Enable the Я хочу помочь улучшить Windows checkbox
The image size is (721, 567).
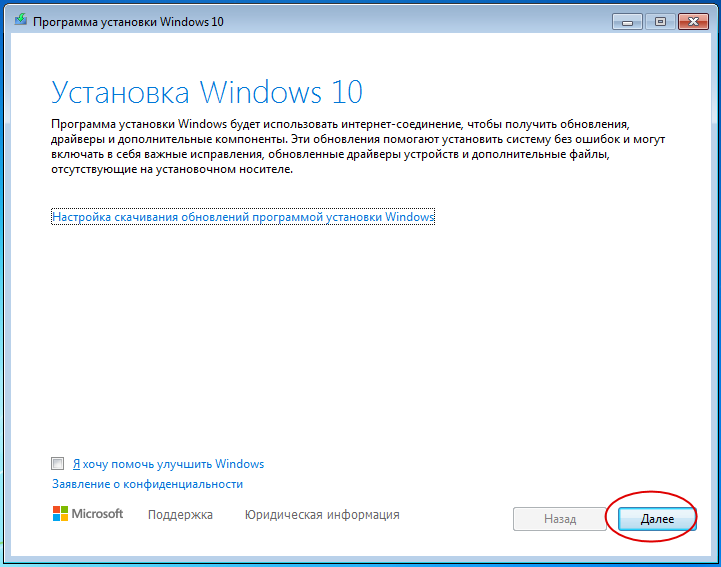(x=57, y=464)
